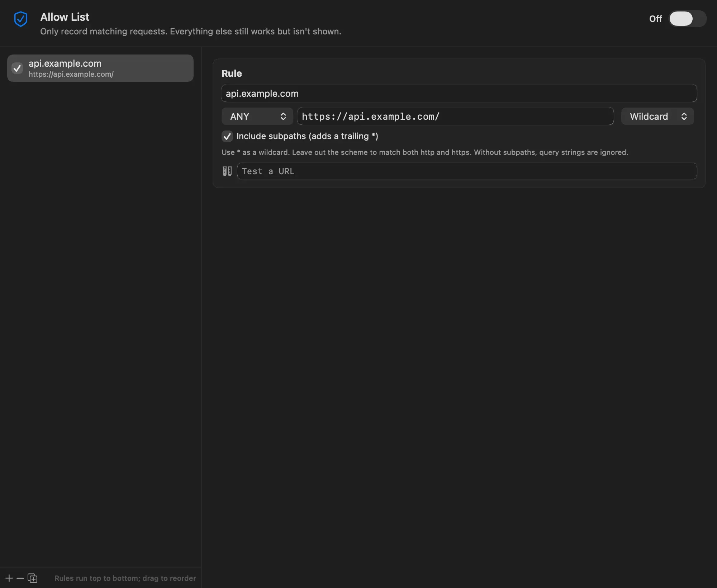This screenshot has width=717, height=588.
Task: Click "Only record matching requests" description
Action: [191, 32]
